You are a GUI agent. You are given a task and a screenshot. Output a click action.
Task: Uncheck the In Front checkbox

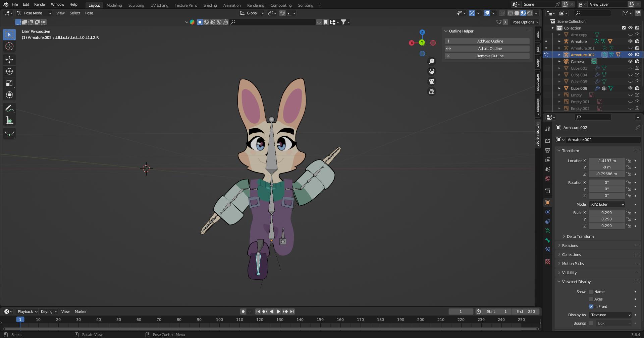[591, 307]
